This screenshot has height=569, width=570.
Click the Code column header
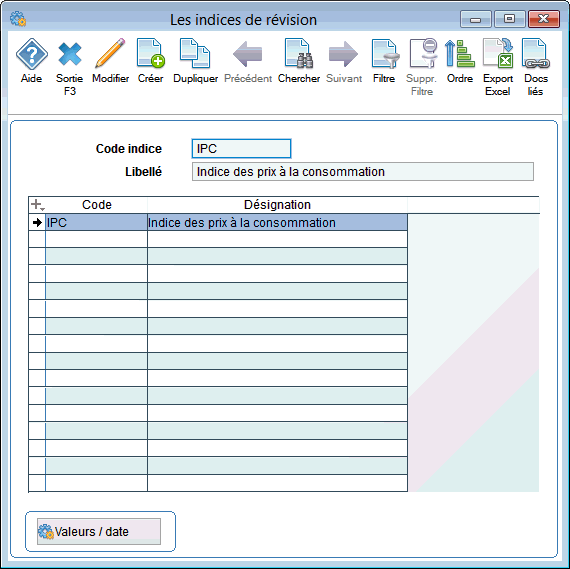point(97,205)
